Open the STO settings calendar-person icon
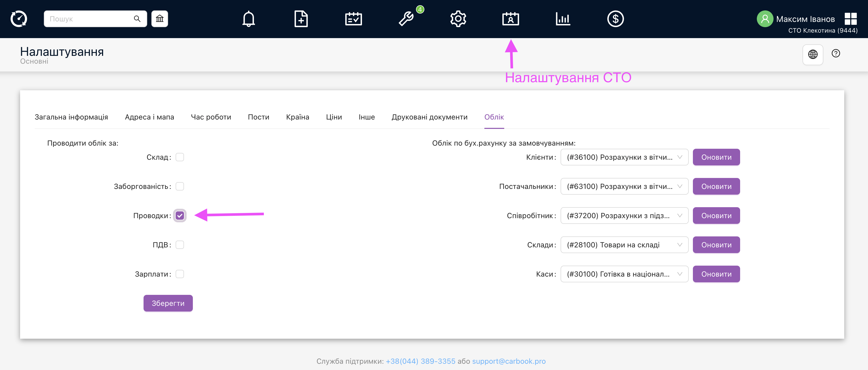 click(x=510, y=19)
